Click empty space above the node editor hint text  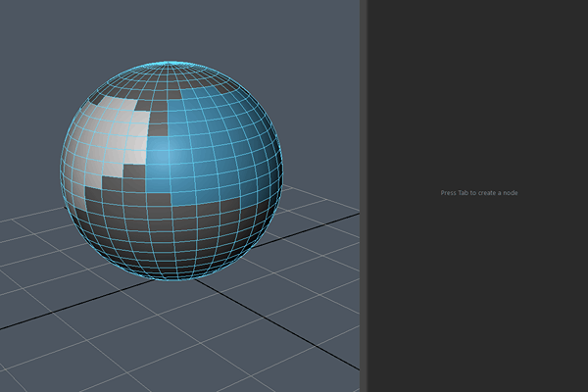479,98
